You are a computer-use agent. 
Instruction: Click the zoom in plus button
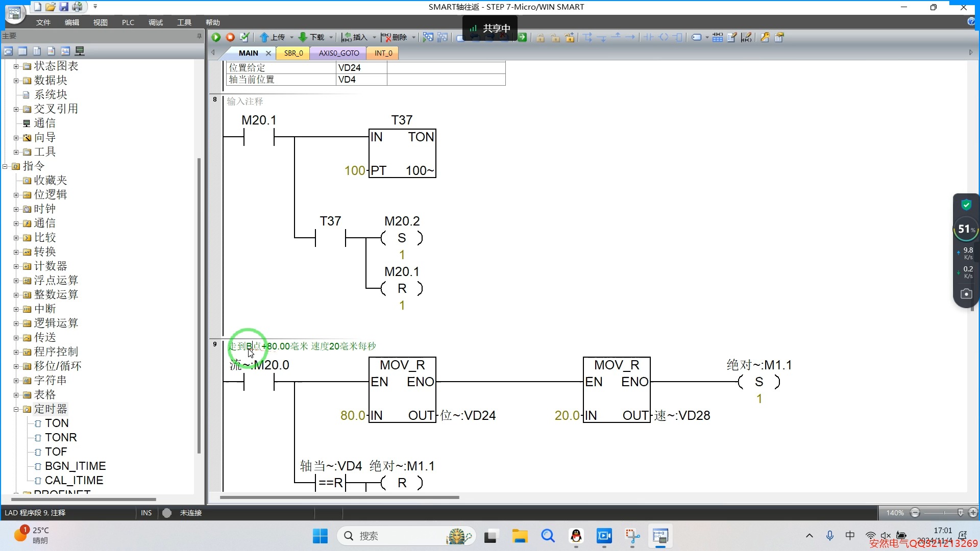[x=973, y=513]
